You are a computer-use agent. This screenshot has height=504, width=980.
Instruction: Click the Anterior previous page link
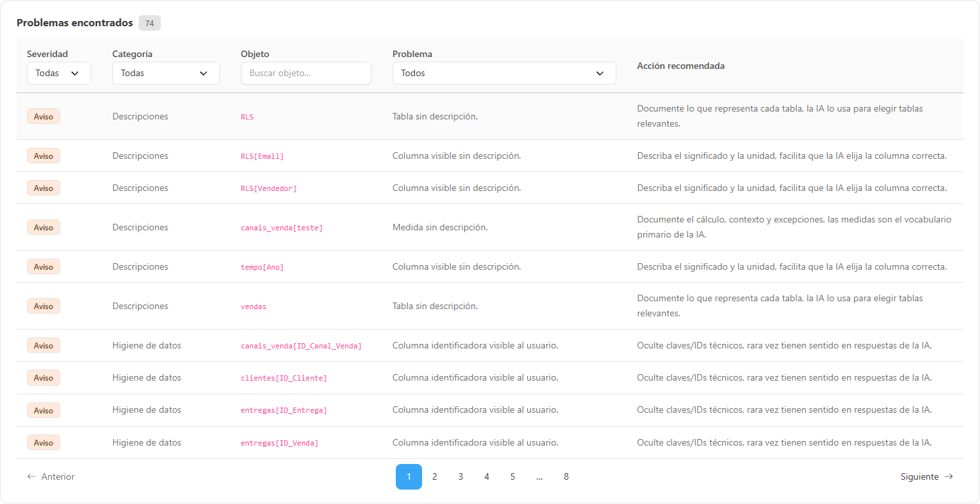tap(51, 477)
